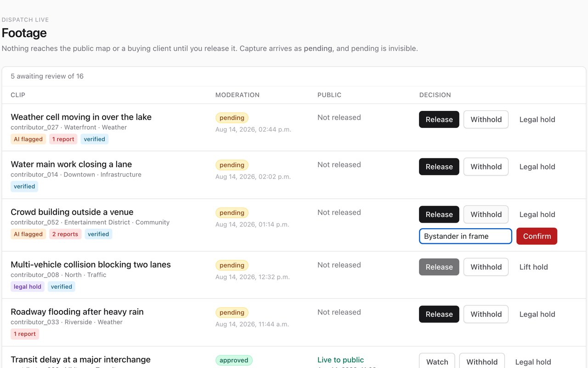The width and height of the screenshot is (588, 368).
Task: Click the 'Footage' page heading
Action: click(x=24, y=33)
